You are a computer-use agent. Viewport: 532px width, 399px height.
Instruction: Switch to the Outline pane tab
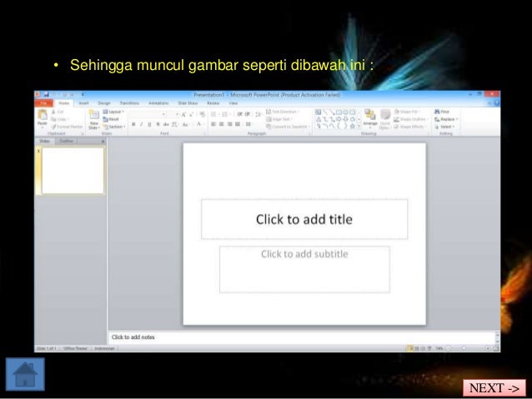[66, 141]
